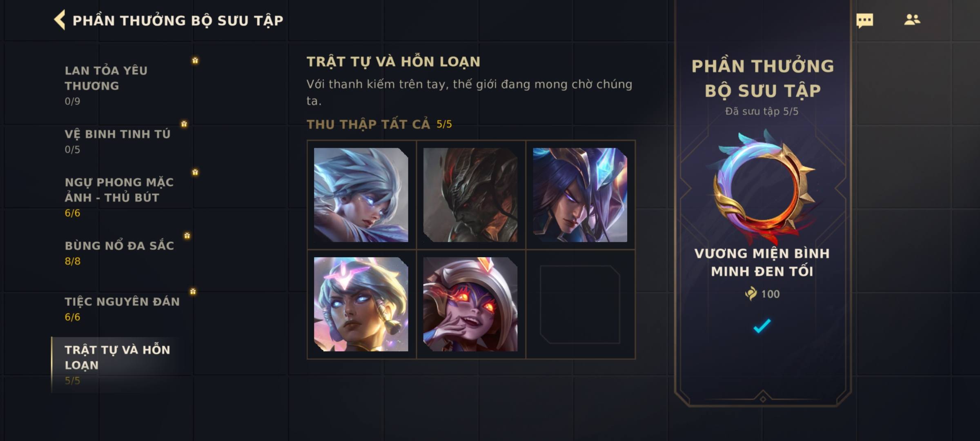Click gift icon next to Lan Tỏa Yêu Thương
The image size is (980, 441).
195,60
